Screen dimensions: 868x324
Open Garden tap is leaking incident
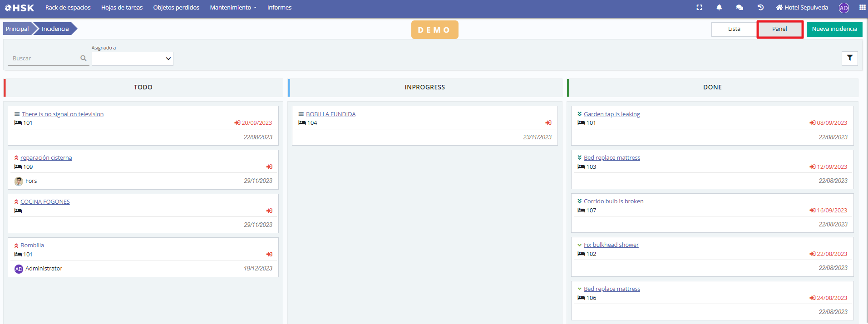pos(612,114)
